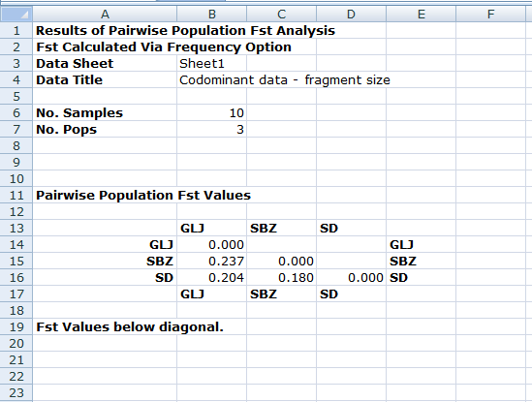The height and width of the screenshot is (402, 532).
Task: Select the Pairwise Population Fst Values heading
Action: pos(143,196)
